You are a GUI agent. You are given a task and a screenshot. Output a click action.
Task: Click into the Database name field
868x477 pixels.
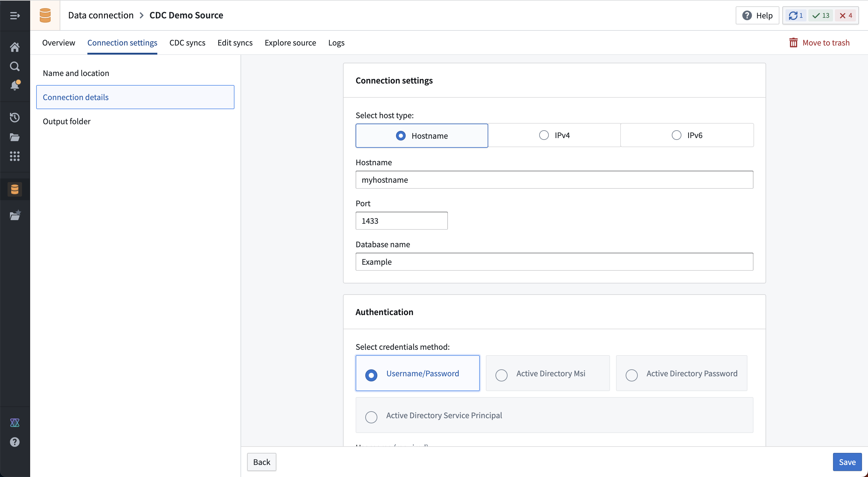coord(554,262)
